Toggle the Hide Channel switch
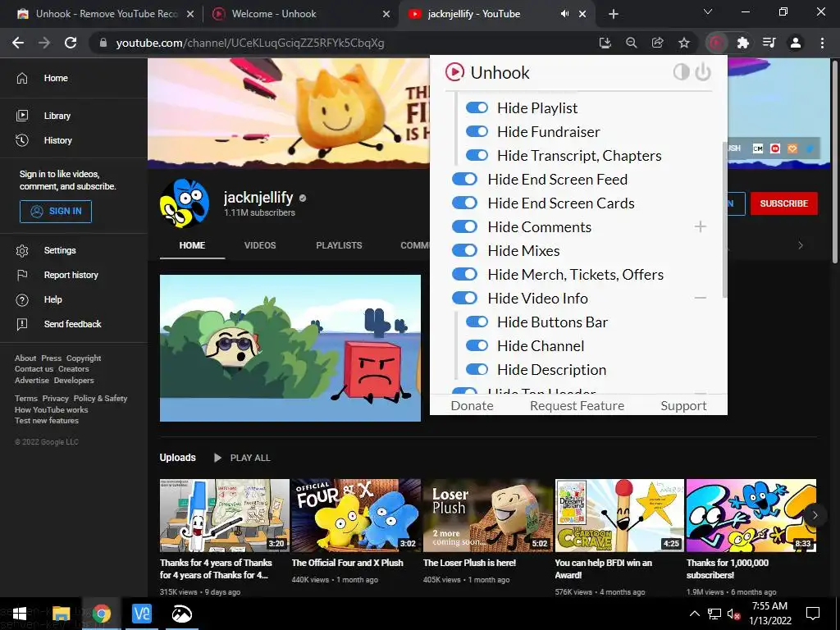The image size is (840, 630). [477, 345]
